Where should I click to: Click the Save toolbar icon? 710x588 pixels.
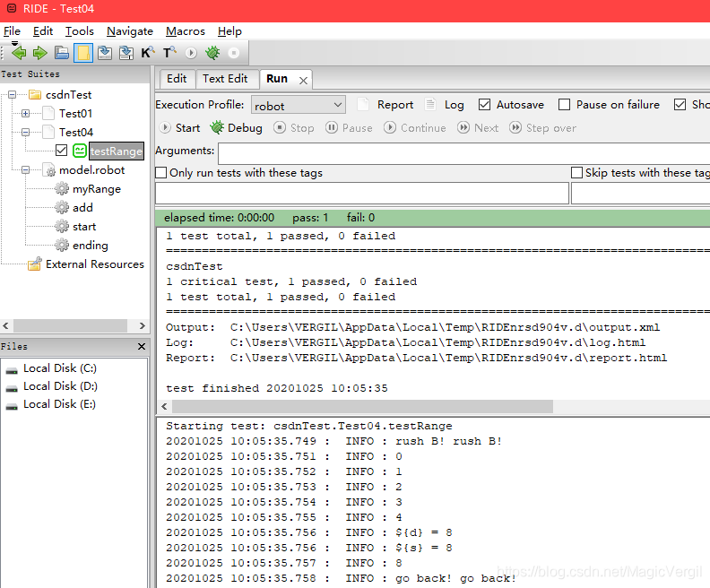click(x=105, y=53)
